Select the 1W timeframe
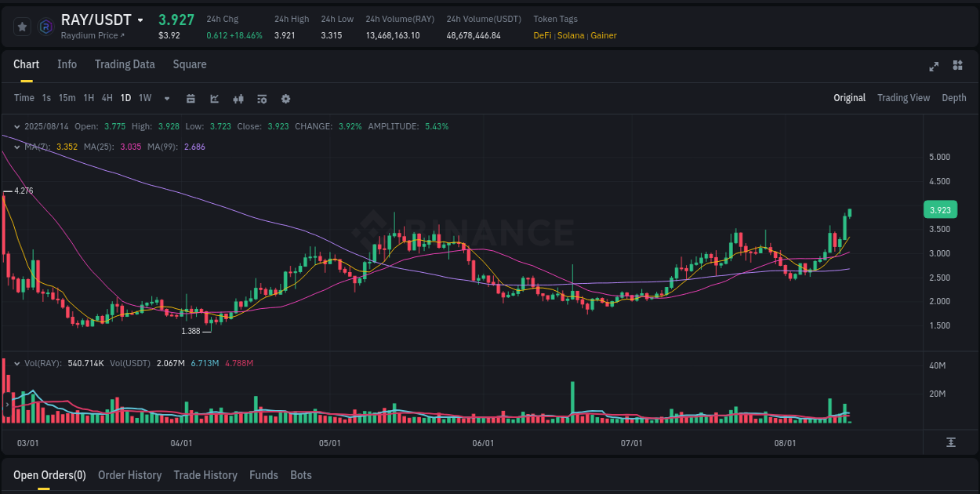The height and width of the screenshot is (494, 980). (144, 99)
